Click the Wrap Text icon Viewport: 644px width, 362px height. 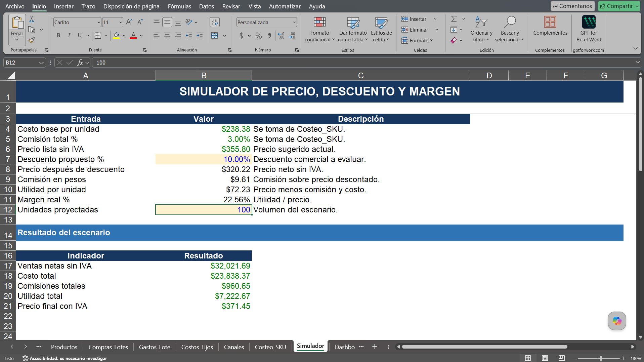click(x=215, y=22)
